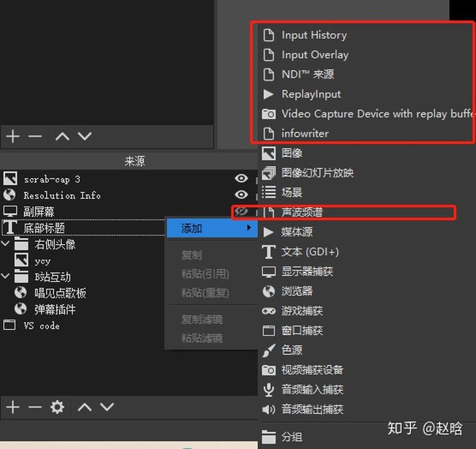The width and height of the screenshot is (476, 449).
Task: Add ReplayInput source
Action: click(x=367, y=94)
